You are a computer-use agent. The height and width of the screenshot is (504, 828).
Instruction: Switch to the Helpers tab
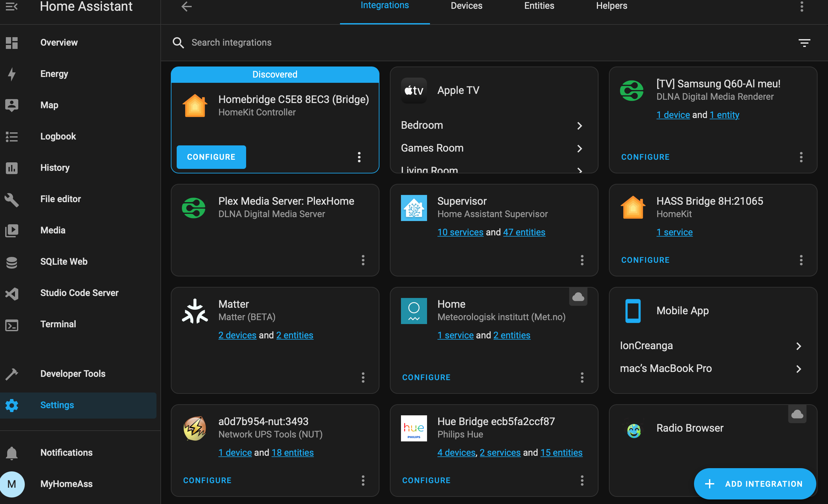611,6
